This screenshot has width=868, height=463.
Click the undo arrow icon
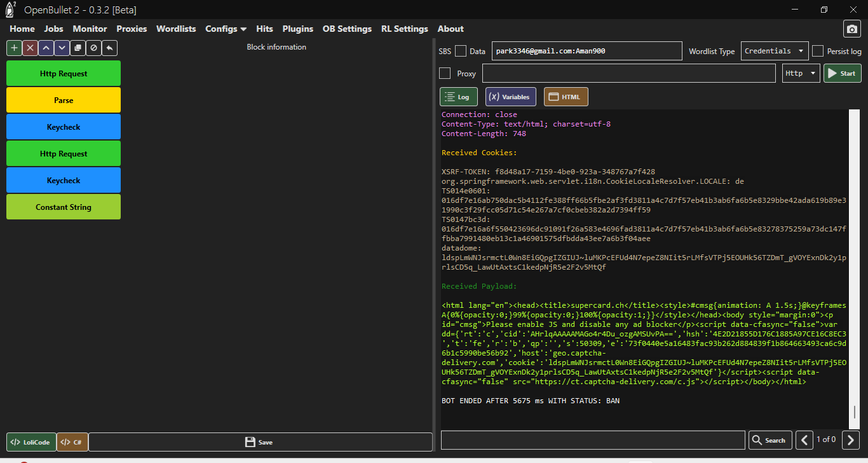coord(109,48)
